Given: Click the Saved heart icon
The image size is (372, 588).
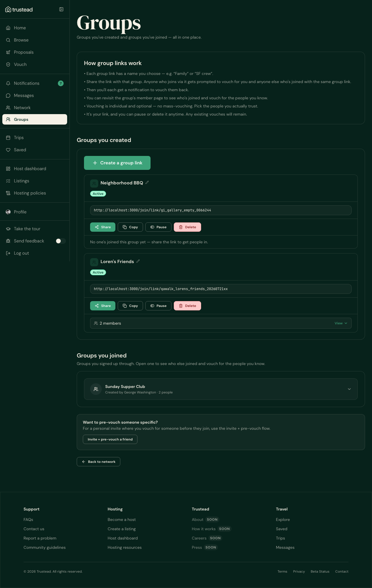Looking at the screenshot, I should [x=8, y=150].
